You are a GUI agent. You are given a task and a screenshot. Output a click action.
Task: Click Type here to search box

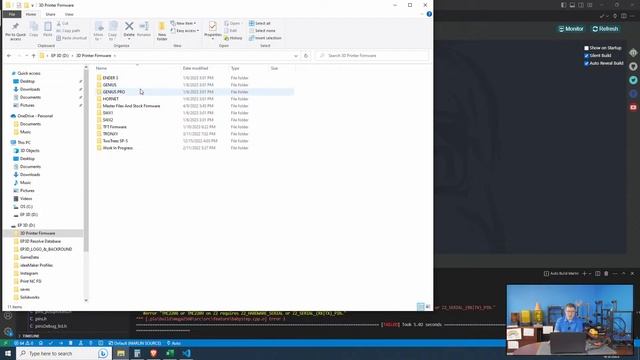[63, 353]
